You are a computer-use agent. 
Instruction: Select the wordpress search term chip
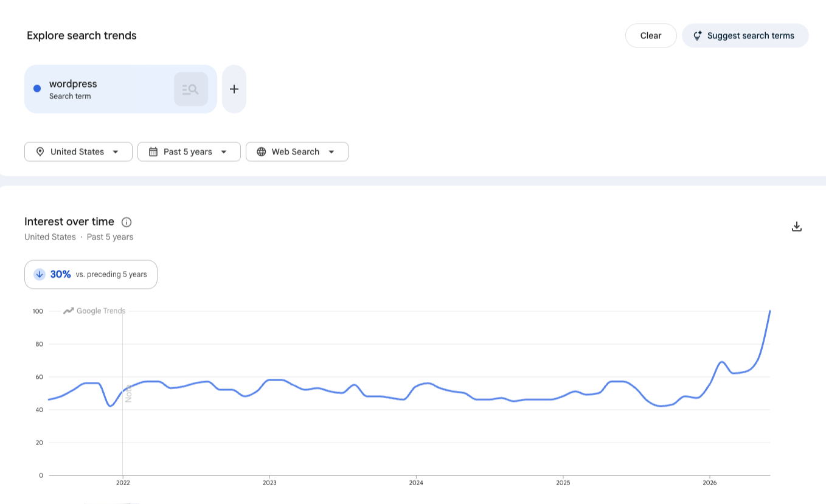point(120,89)
